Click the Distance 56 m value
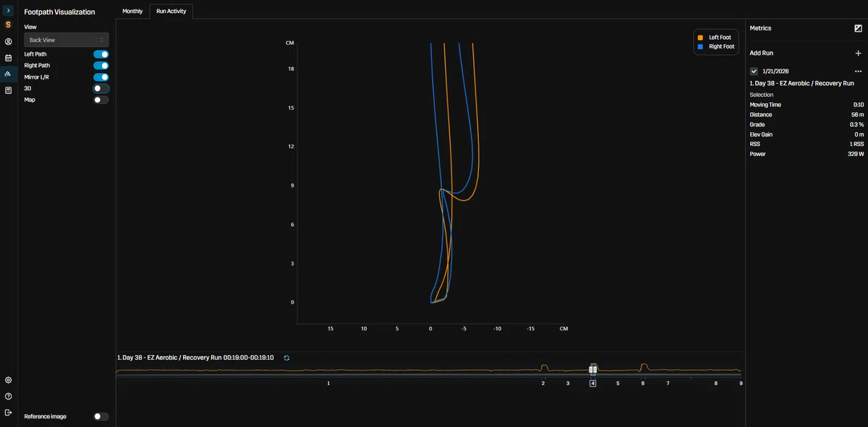868x427 pixels. [857, 115]
